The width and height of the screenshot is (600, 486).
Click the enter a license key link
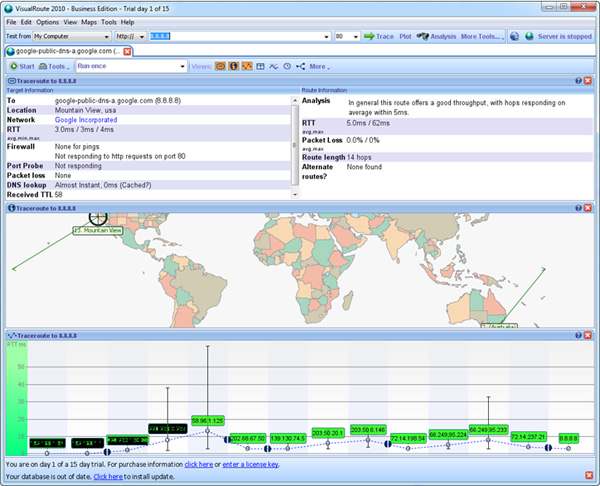coord(250,464)
